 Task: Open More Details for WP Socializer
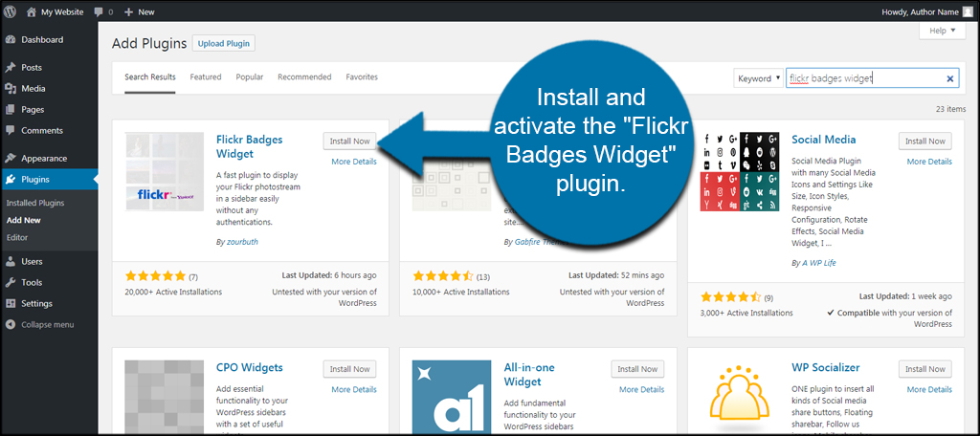[929, 390]
